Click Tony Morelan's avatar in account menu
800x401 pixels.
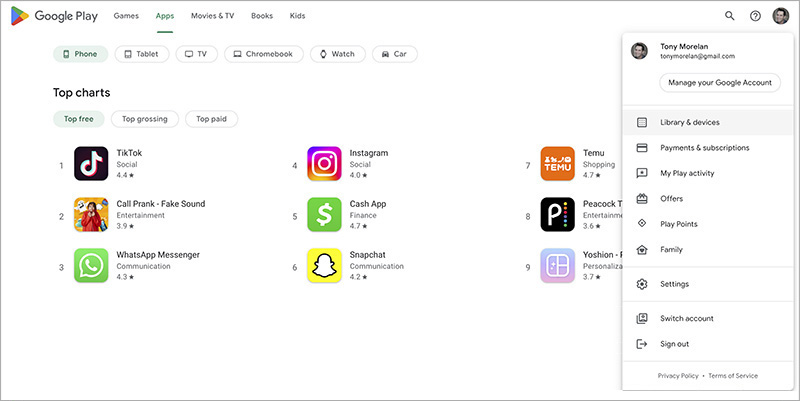tap(639, 51)
